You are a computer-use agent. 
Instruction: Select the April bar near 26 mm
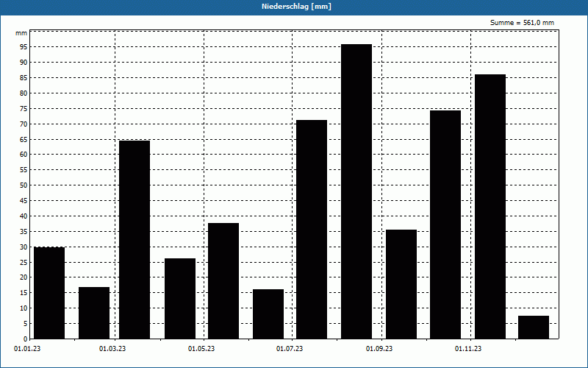click(x=180, y=299)
